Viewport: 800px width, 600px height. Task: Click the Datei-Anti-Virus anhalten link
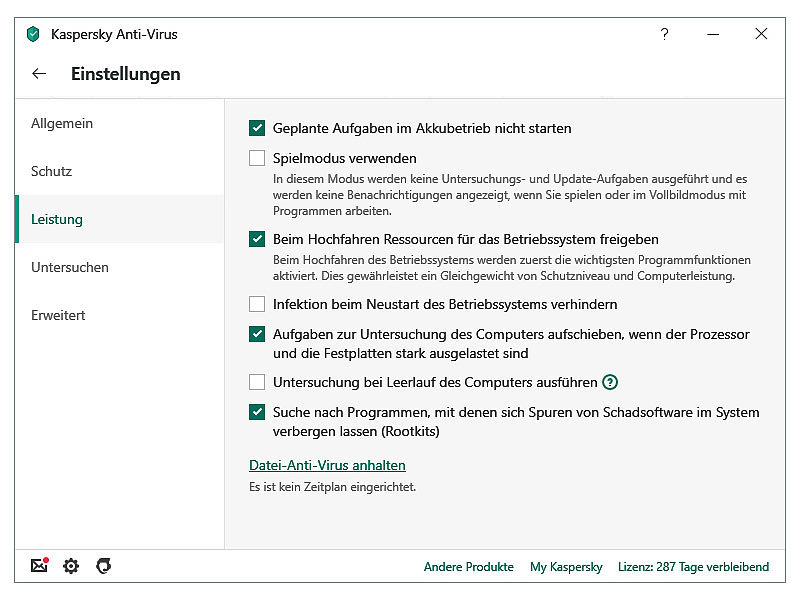click(327, 465)
